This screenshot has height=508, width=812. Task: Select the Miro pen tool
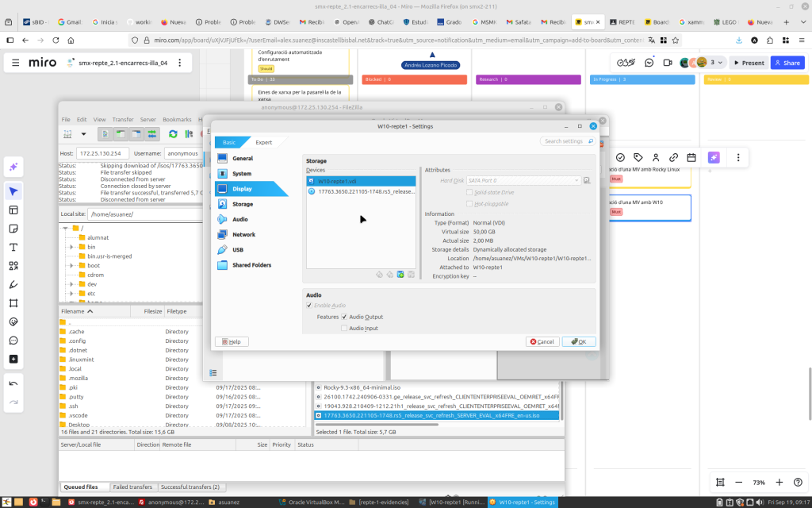[x=13, y=284]
